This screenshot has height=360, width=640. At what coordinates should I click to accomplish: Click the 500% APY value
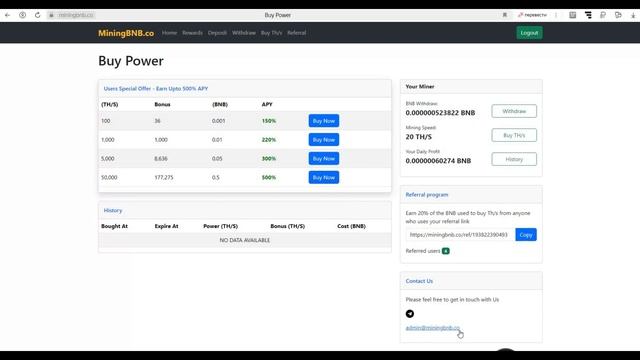point(269,177)
